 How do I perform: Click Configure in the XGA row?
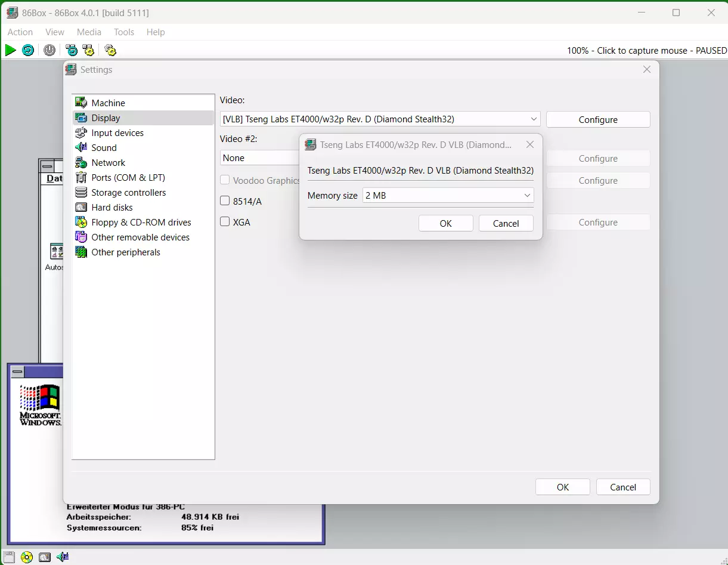pyautogui.click(x=598, y=222)
